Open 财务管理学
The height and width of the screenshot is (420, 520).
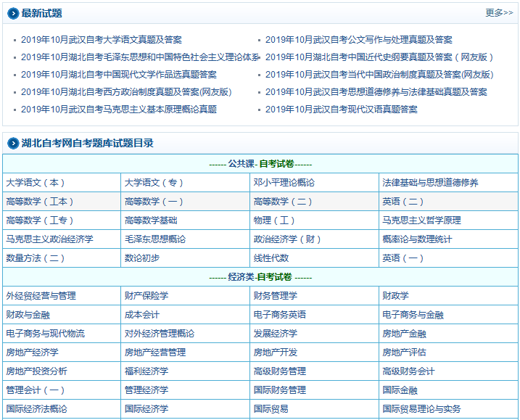[276, 295]
